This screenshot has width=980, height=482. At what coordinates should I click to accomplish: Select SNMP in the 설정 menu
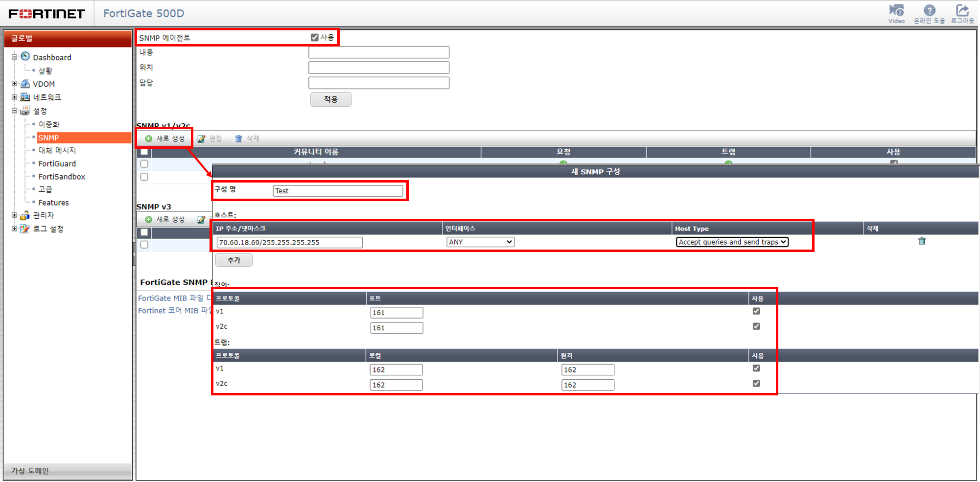[84, 138]
